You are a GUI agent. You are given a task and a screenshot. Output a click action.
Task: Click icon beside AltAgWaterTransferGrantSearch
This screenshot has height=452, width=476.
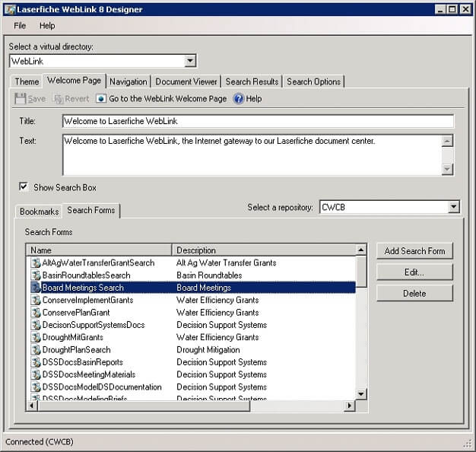click(x=36, y=263)
